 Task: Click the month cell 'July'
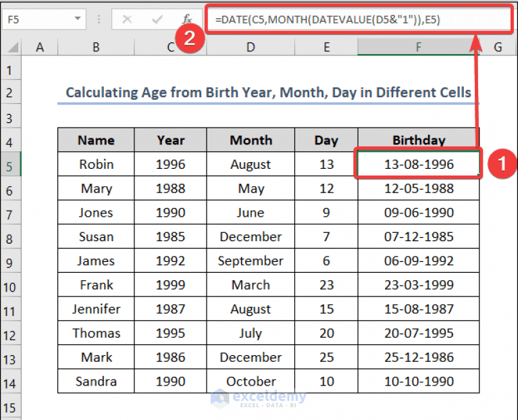pos(251,333)
